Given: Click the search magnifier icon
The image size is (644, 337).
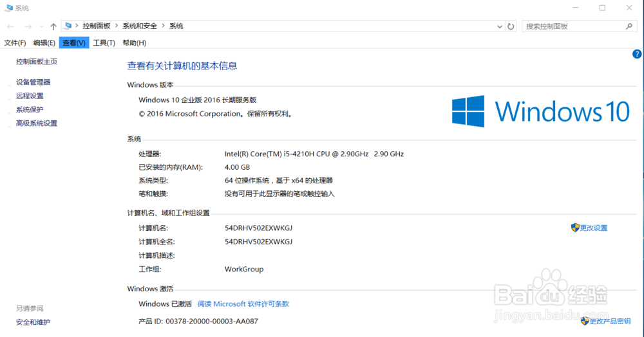Looking at the screenshot, I should (x=629, y=26).
